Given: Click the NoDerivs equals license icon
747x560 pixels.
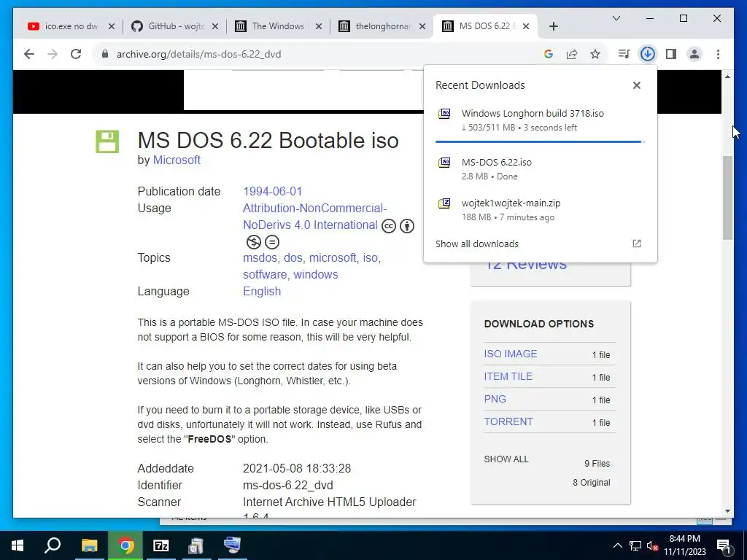Looking at the screenshot, I should point(271,242).
